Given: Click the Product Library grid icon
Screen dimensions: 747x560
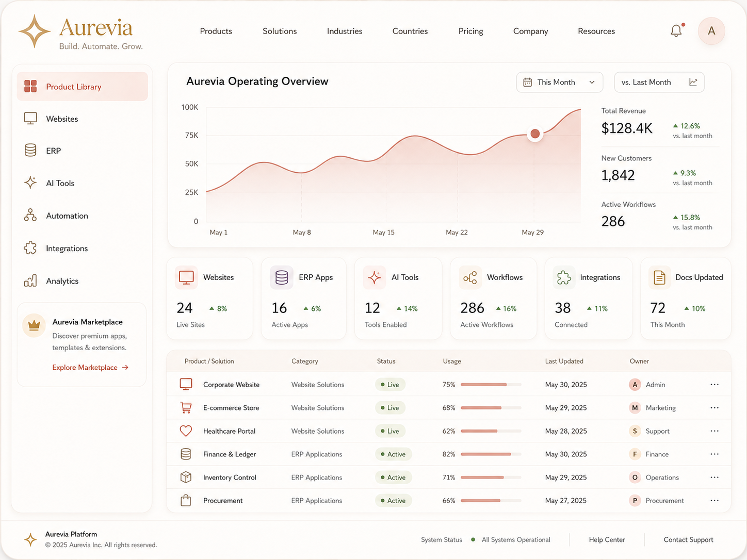Looking at the screenshot, I should tap(30, 86).
